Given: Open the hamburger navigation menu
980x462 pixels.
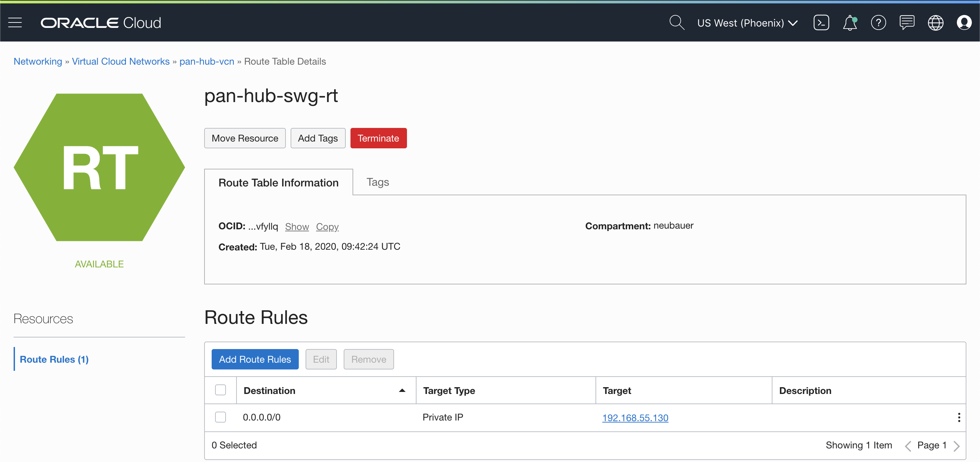Looking at the screenshot, I should pyautogui.click(x=15, y=23).
